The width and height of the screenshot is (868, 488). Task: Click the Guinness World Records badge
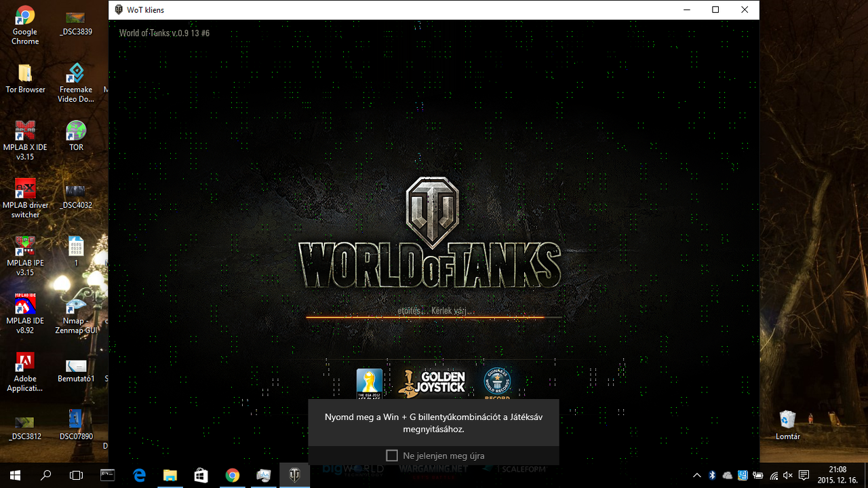(x=497, y=383)
